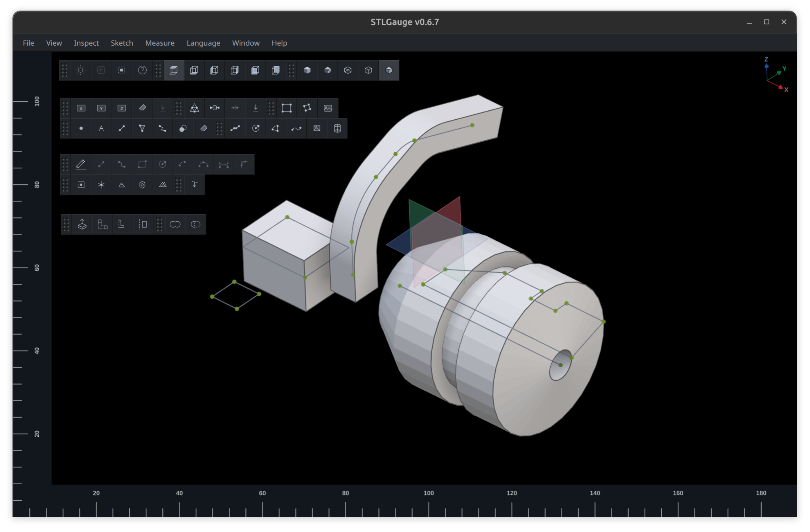Open the Measure menu

click(160, 43)
